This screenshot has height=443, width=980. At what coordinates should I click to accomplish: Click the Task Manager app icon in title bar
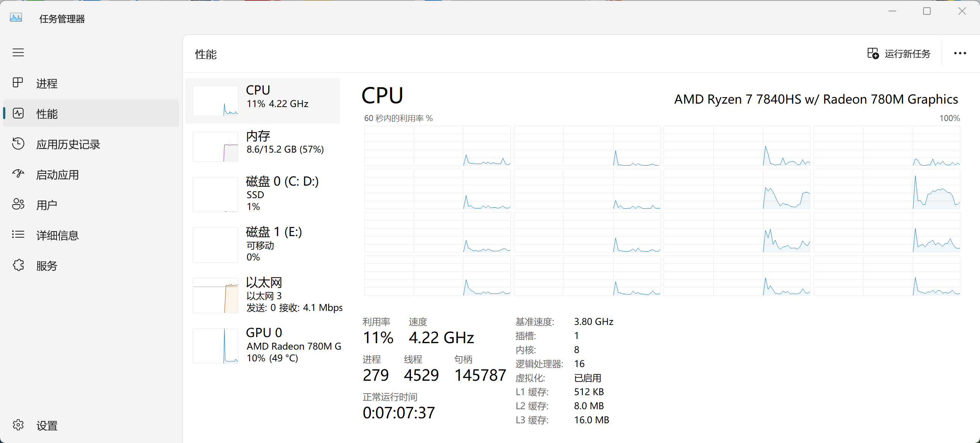pyautogui.click(x=16, y=18)
